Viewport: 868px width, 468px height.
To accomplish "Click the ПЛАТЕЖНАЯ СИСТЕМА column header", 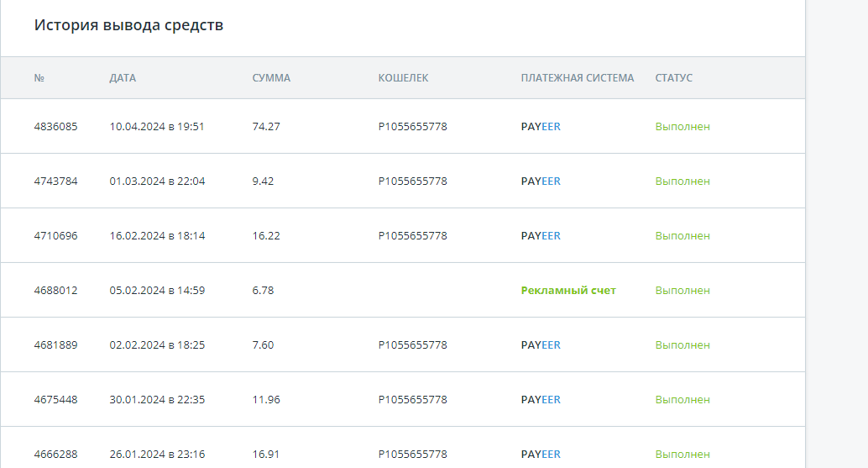I will (578, 78).
